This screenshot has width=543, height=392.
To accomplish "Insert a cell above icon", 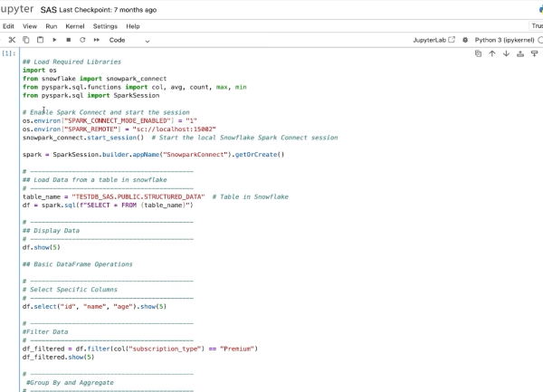I will click(x=520, y=53).
